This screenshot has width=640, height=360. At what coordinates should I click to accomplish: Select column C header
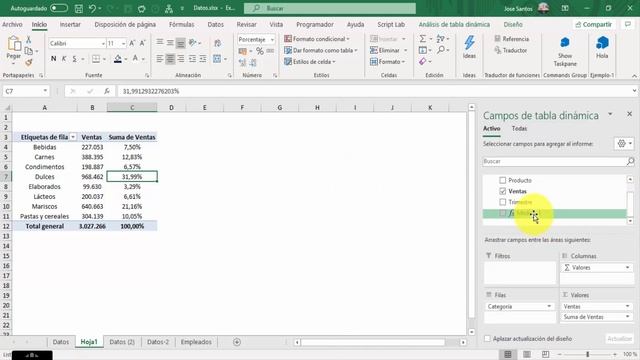[132, 108]
